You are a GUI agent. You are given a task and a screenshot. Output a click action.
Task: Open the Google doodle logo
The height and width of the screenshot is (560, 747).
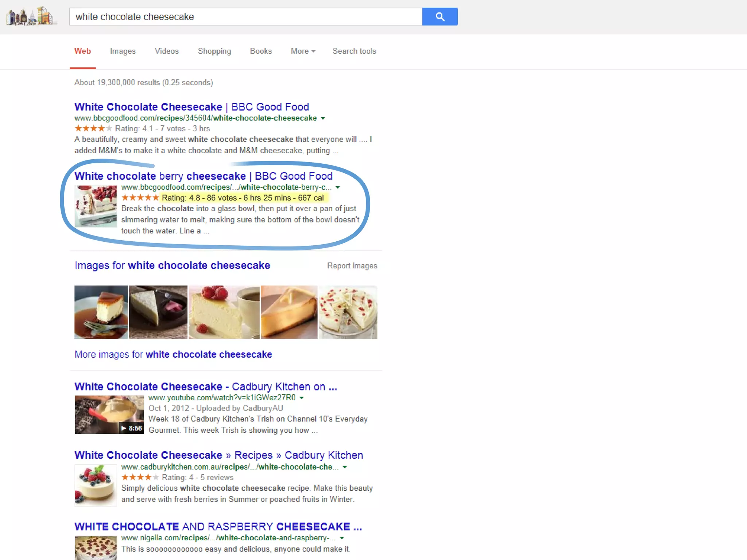click(31, 16)
